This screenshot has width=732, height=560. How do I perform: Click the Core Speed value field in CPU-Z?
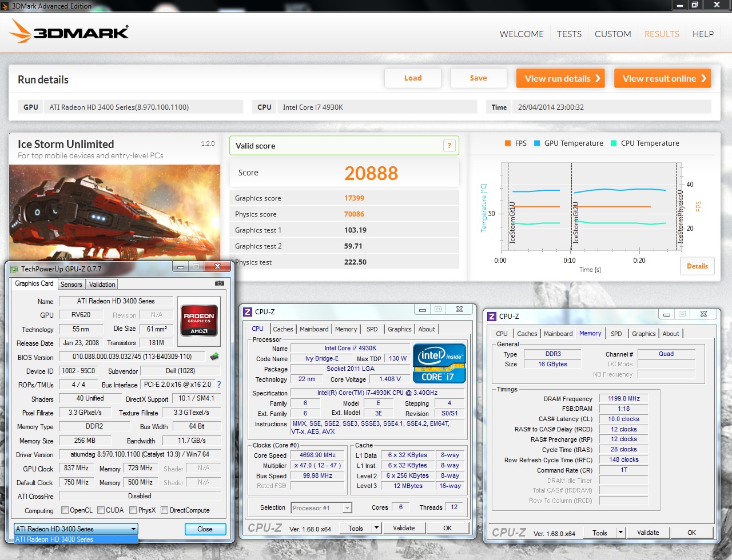click(x=318, y=455)
